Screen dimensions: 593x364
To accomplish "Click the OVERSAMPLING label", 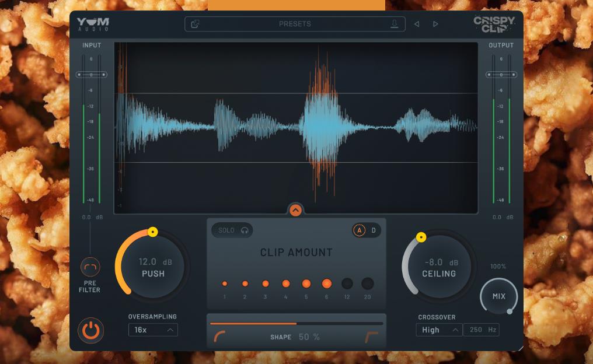I will click(x=152, y=317).
